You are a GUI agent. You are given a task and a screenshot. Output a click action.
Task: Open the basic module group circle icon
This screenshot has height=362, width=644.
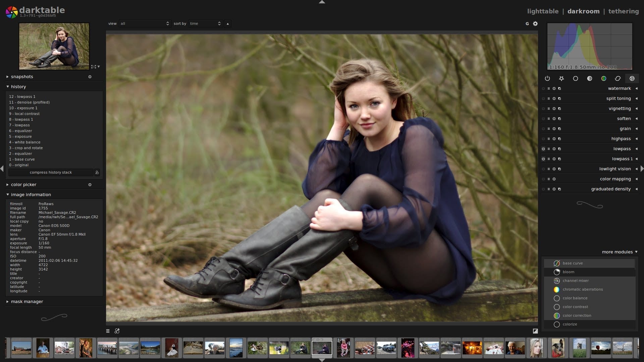tap(576, 78)
